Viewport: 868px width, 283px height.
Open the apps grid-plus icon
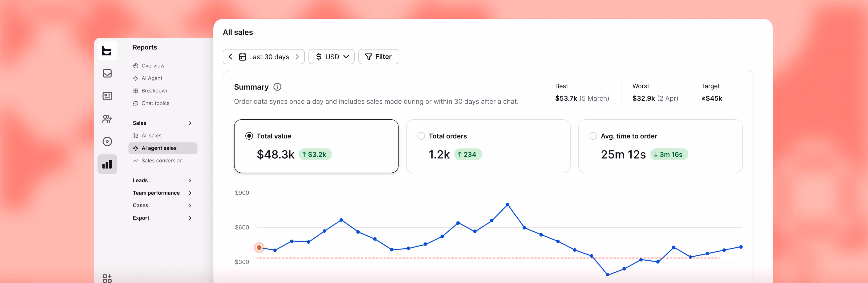(107, 278)
